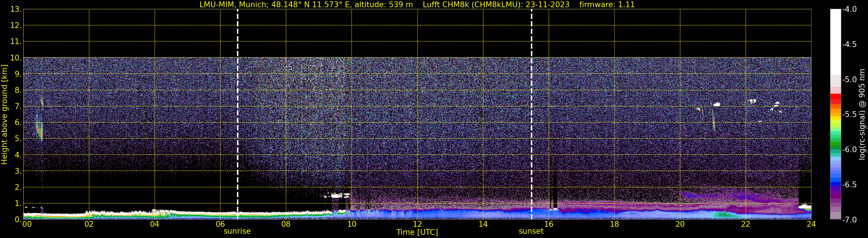The width and height of the screenshot is (868, 238).
Task: Click the time-axis tick label "08"
Action: click(x=286, y=224)
